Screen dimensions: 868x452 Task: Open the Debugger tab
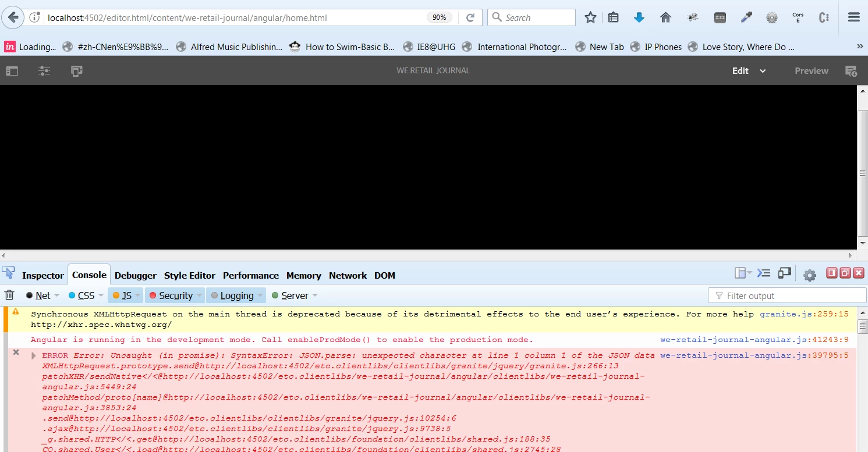click(136, 275)
